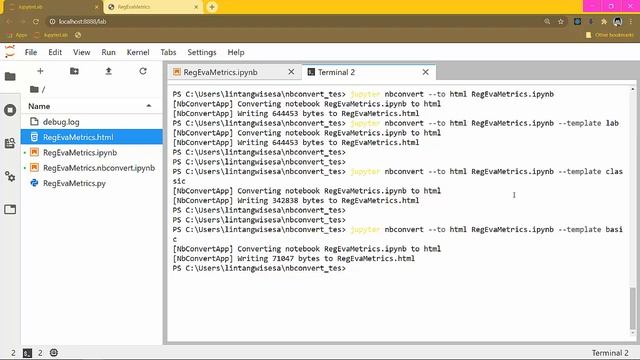640x360 pixels.
Task: Open the Run menu
Action: (x=109, y=52)
